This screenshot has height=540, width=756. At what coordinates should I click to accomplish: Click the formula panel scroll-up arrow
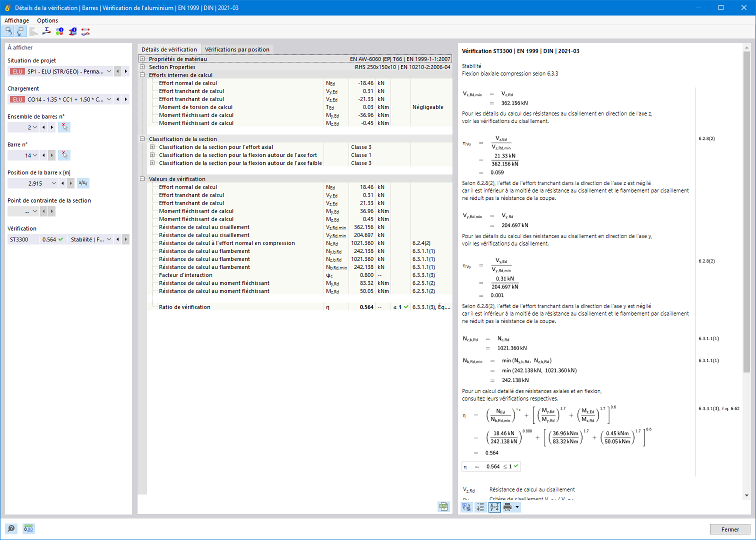coord(747,48)
